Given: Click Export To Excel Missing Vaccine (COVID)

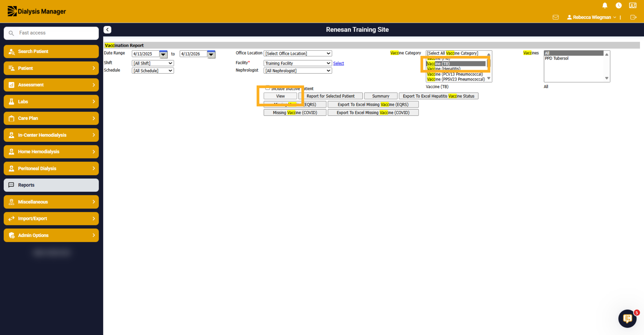Looking at the screenshot, I should (x=373, y=113).
